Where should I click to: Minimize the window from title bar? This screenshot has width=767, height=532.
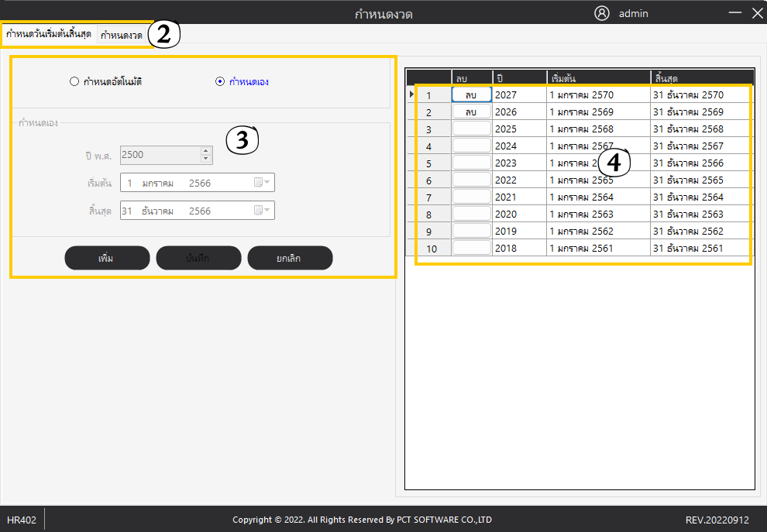(735, 13)
